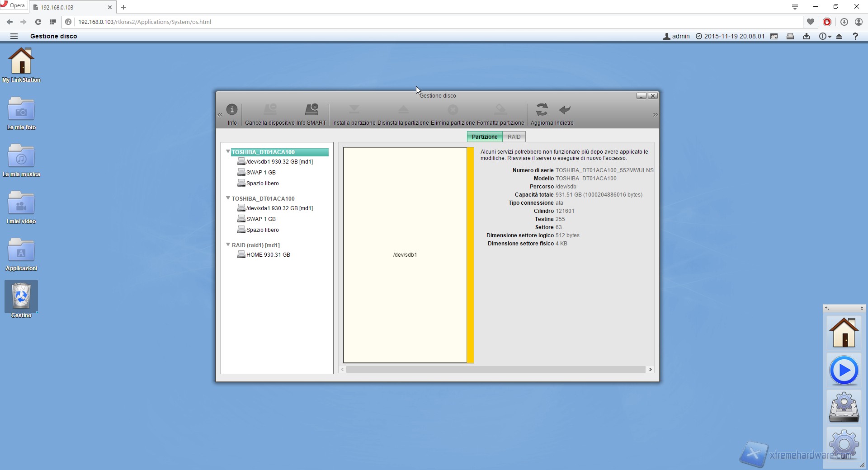868x470 pixels.
Task: Open the disk manager icon in the dock
Action: 844,408
